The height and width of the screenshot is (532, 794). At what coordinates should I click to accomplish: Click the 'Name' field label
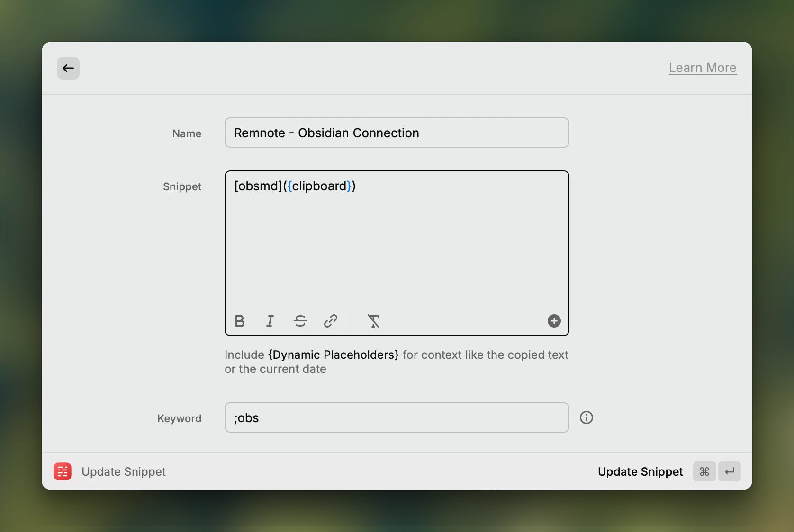point(187,133)
